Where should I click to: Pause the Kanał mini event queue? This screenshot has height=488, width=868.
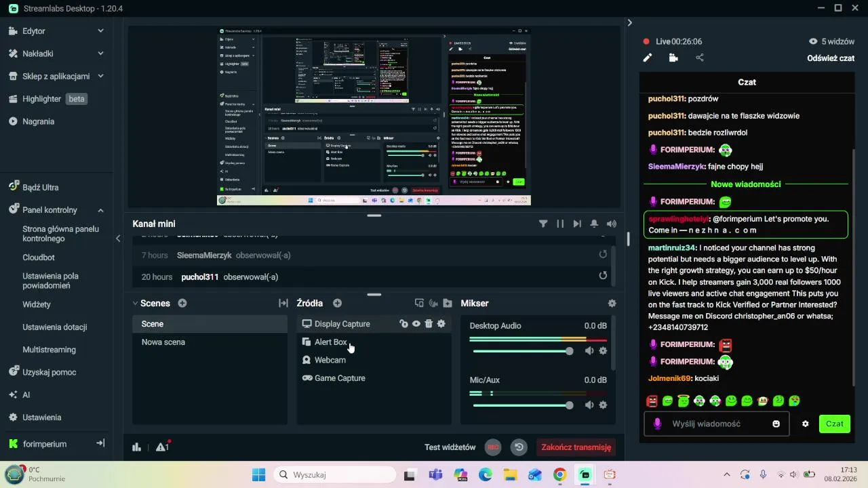560,224
